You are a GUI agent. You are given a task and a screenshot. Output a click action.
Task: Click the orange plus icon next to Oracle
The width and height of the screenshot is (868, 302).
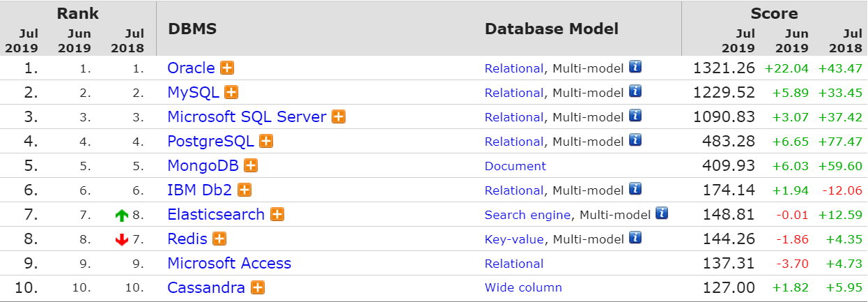(x=227, y=68)
